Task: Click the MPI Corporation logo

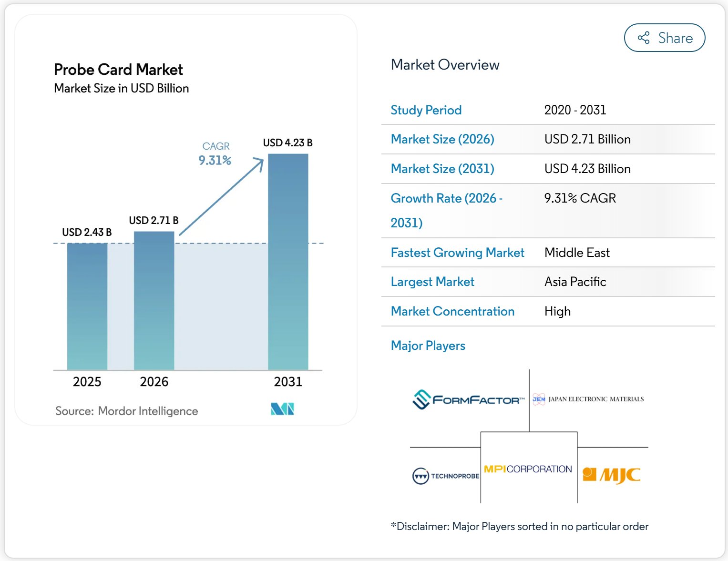Action: (528, 469)
